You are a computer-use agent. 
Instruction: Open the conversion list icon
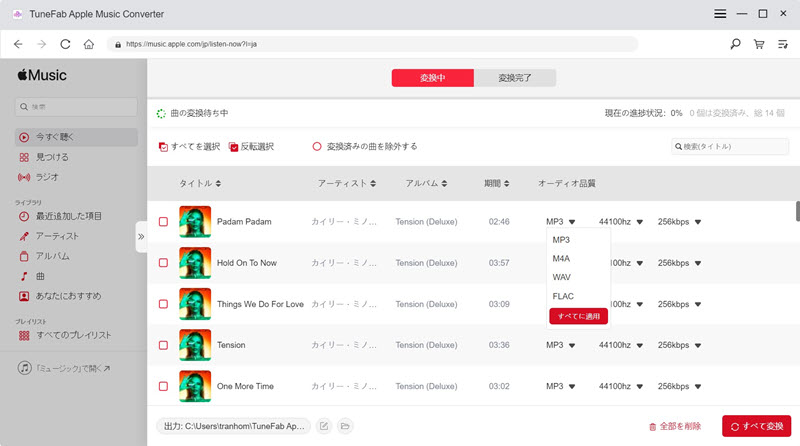click(783, 44)
